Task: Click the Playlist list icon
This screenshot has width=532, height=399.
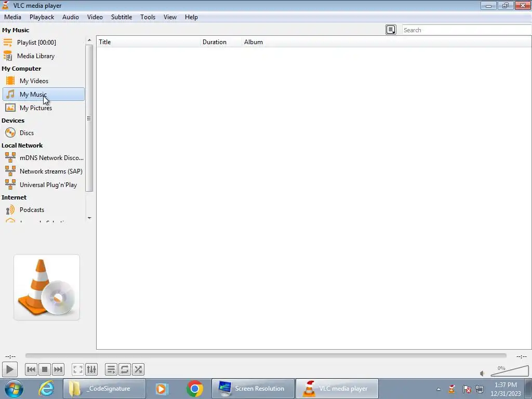Action: click(x=8, y=43)
